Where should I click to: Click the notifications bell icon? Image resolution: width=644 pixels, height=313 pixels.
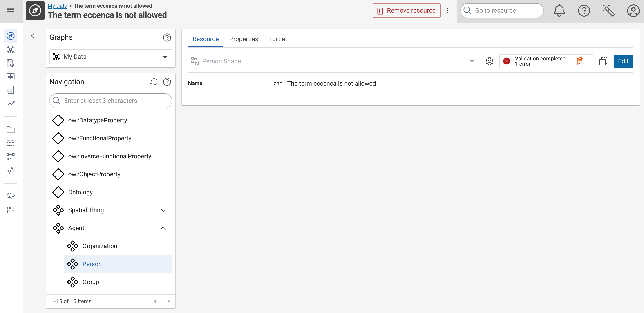[559, 11]
